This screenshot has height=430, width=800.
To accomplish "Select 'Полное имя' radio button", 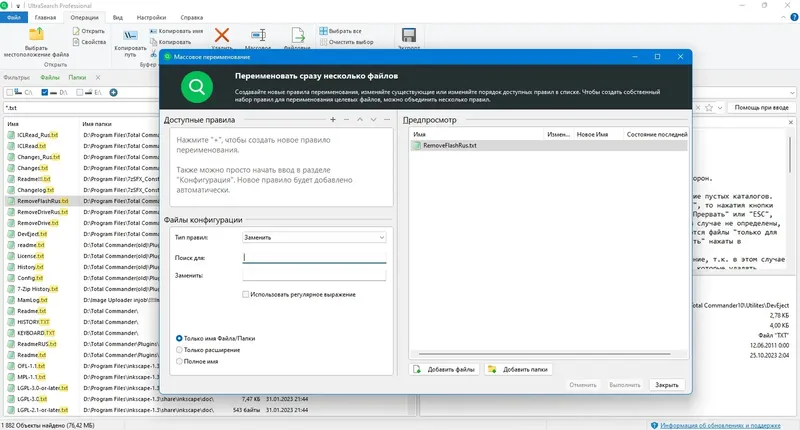I will (x=179, y=361).
